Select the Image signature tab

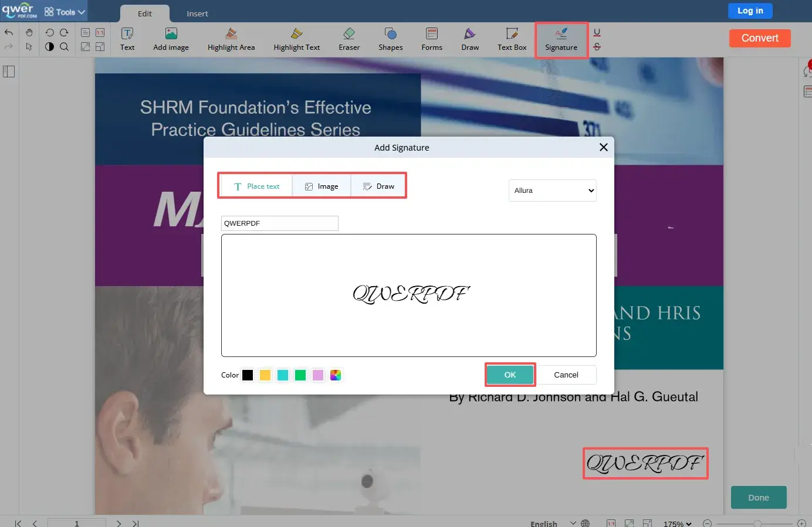click(322, 186)
